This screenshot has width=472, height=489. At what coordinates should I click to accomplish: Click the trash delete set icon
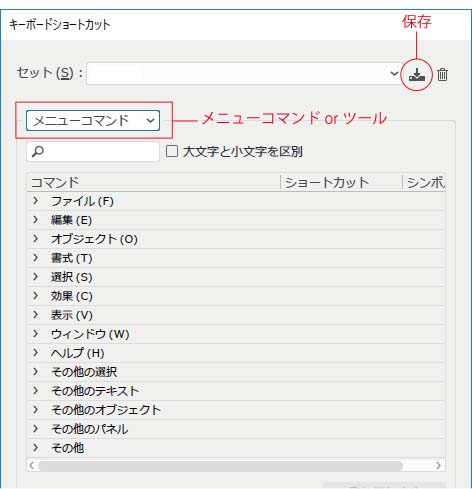pos(442,74)
